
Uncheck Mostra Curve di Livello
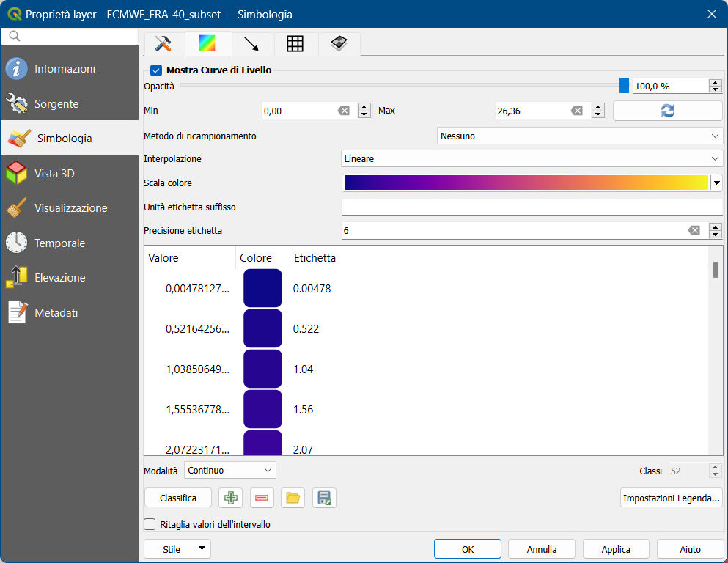156,70
